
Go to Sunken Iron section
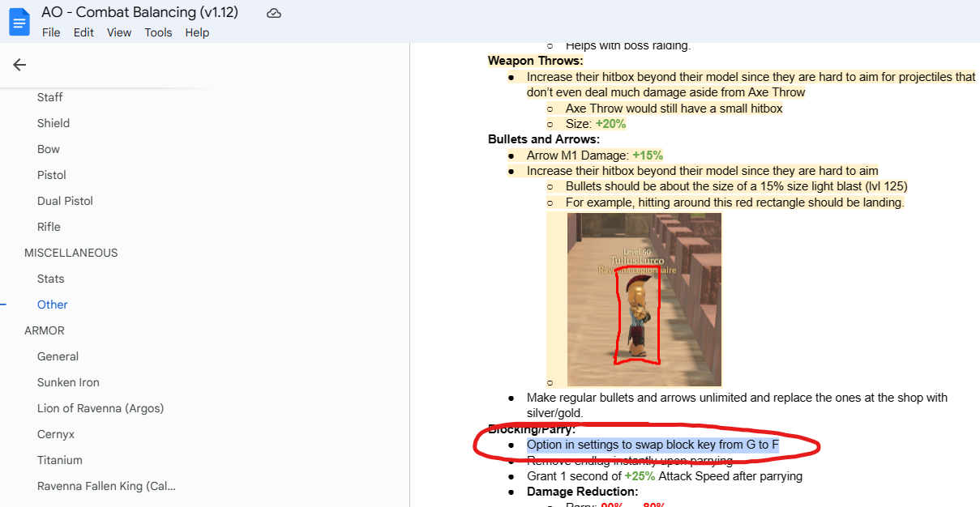68,382
